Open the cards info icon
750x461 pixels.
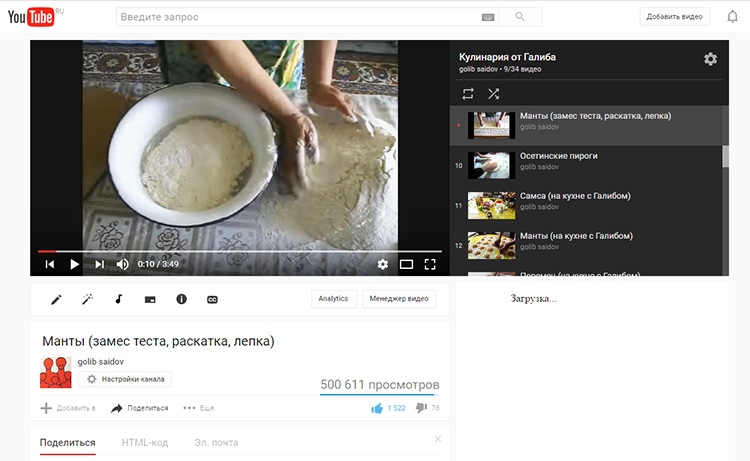[181, 299]
